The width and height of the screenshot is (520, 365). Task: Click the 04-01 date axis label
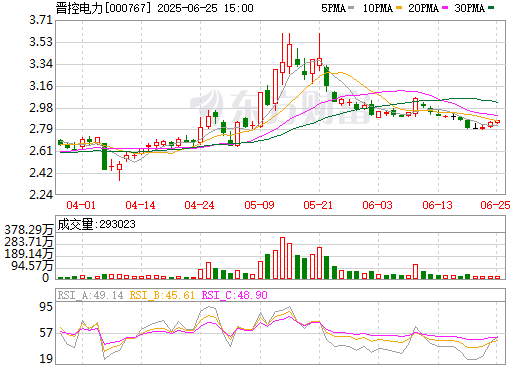point(81,205)
